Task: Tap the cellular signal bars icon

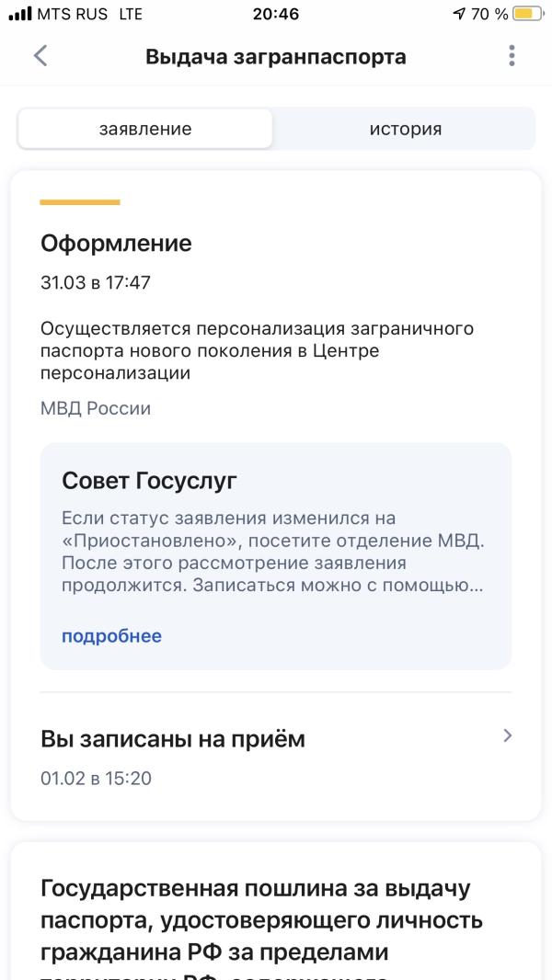Action: (x=20, y=13)
